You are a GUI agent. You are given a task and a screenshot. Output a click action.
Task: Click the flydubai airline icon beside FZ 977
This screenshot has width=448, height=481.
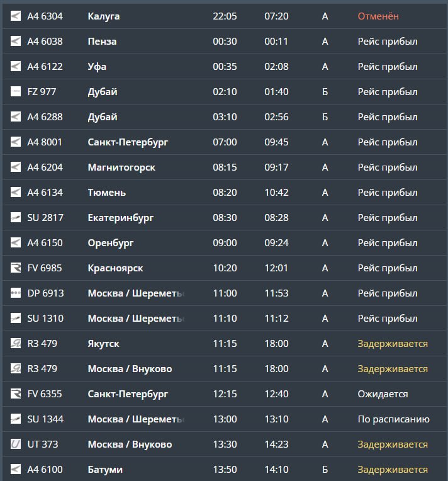(16, 92)
